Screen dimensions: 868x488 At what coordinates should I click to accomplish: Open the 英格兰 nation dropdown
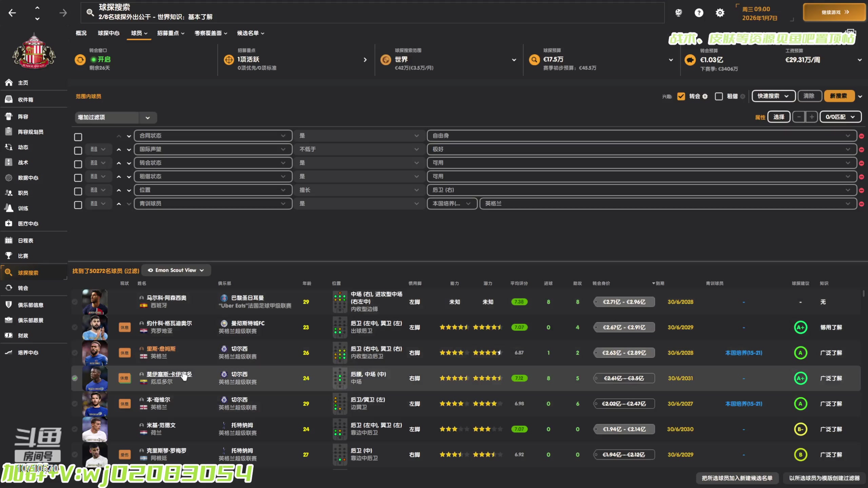(668, 203)
